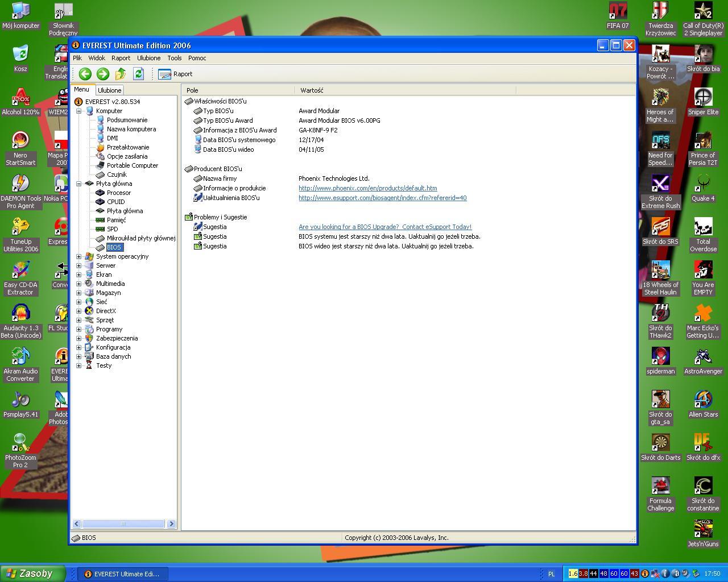This screenshot has width=728, height=582.
Task: Select the DMI tree item
Action: click(x=113, y=138)
